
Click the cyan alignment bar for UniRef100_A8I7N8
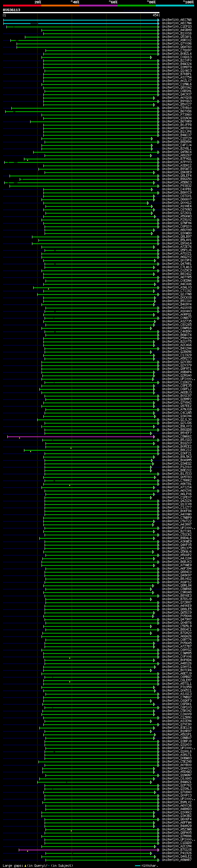81,20
